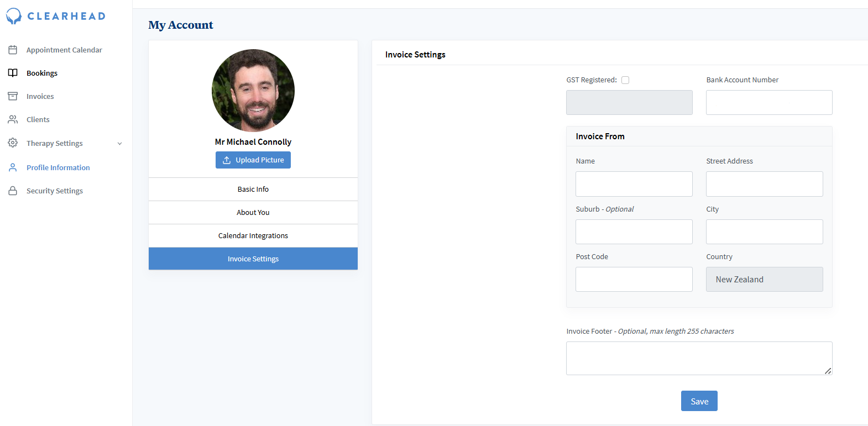Screen dimensions: 868x426
Task: Open the About You tab
Action: 253,213
